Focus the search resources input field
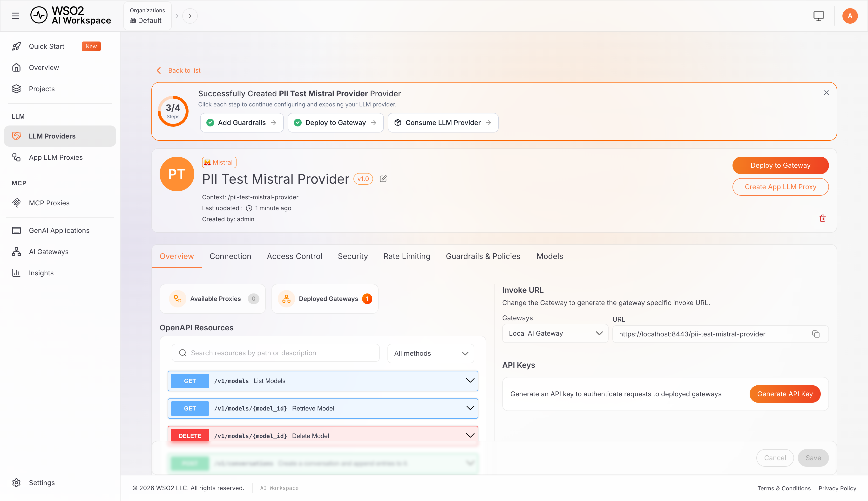The height and width of the screenshot is (501, 868). point(275,353)
